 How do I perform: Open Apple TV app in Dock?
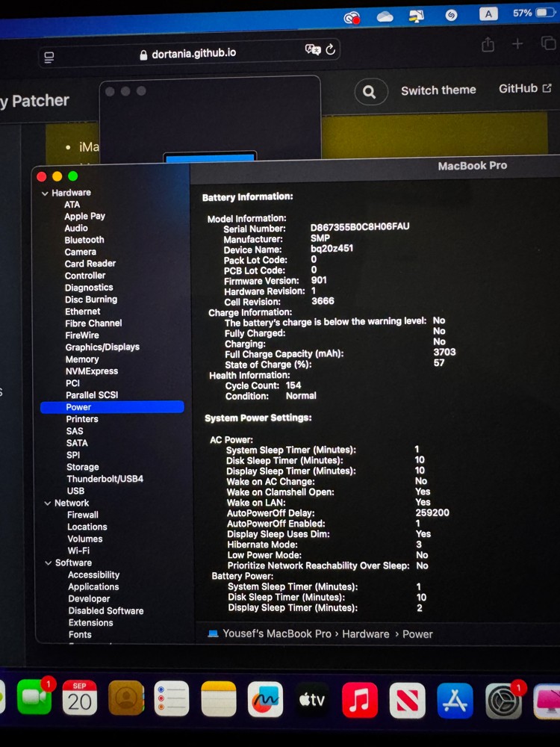pyautogui.click(x=312, y=701)
